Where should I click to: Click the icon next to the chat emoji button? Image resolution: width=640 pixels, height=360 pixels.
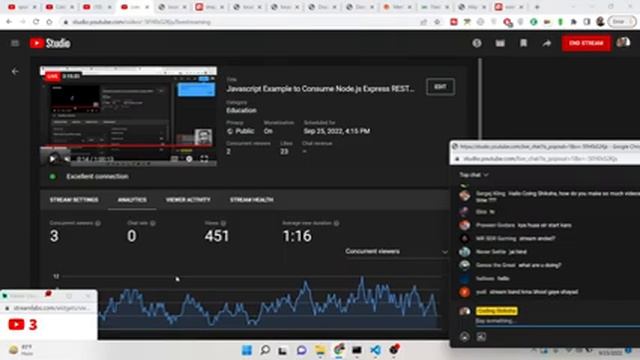tap(481, 337)
